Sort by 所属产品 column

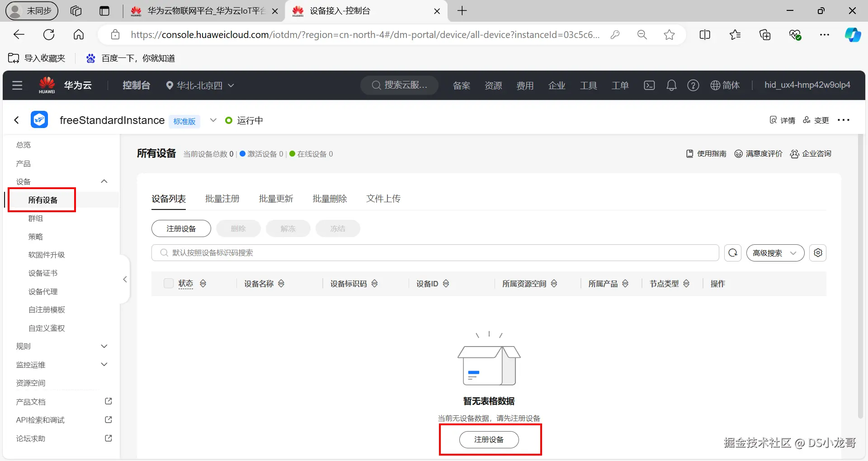click(x=625, y=284)
